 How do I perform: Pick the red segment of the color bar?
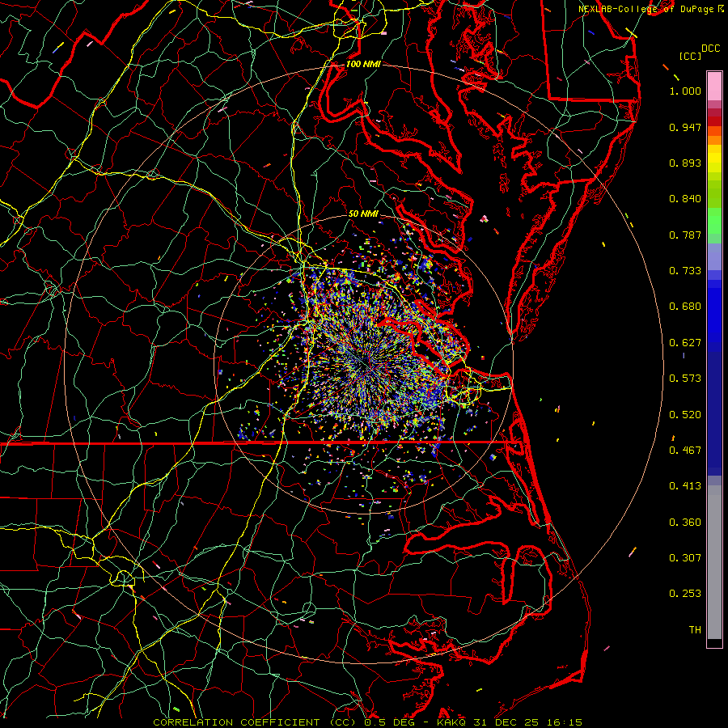click(714, 121)
